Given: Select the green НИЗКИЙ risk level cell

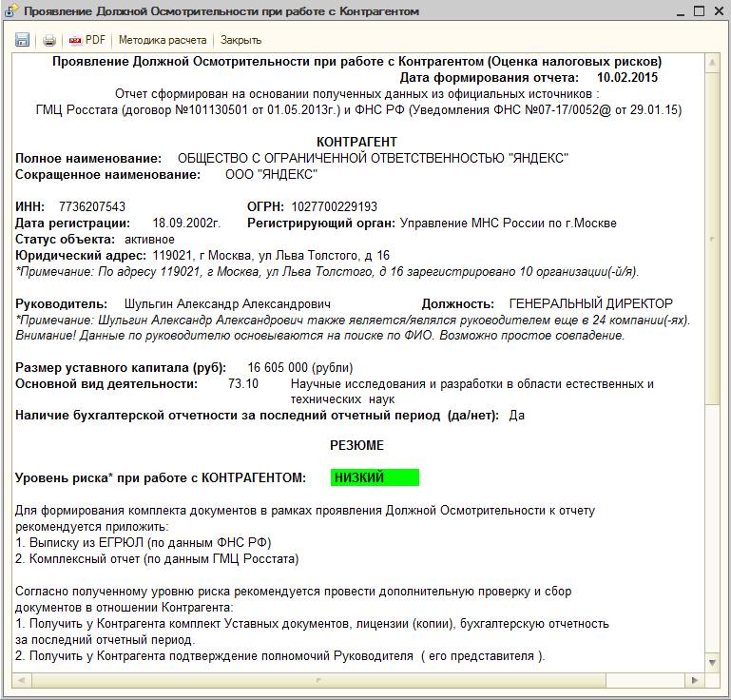Looking at the screenshot, I should (375, 477).
